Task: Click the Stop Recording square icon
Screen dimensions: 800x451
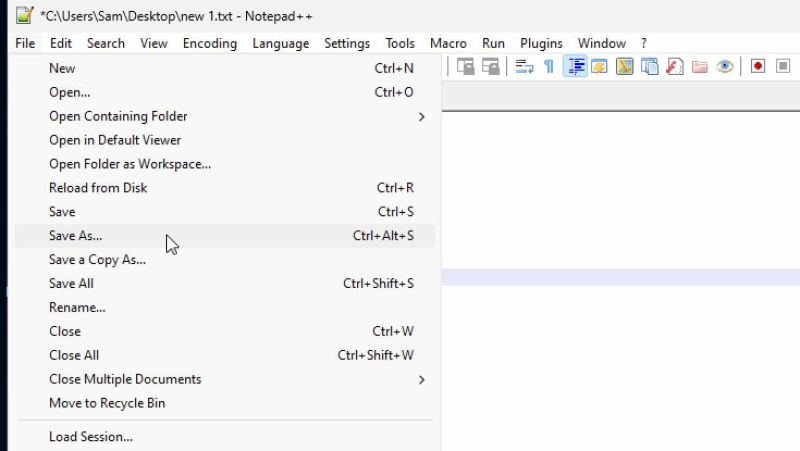Action: pyautogui.click(x=783, y=66)
